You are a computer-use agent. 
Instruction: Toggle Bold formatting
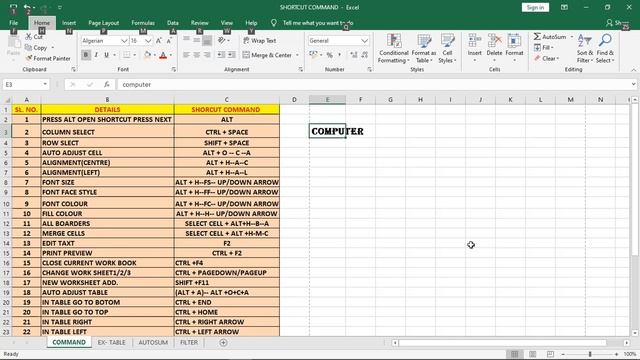pos(86,55)
